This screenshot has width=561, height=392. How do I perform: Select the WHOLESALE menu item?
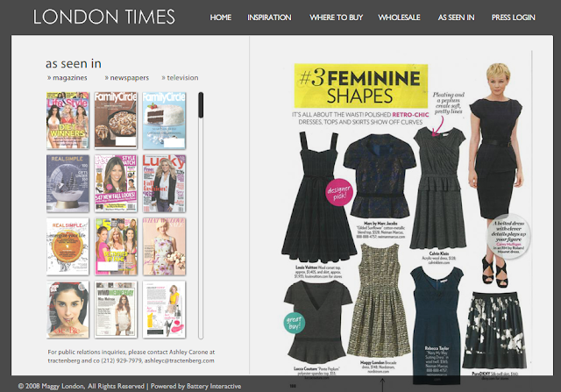[x=399, y=18]
